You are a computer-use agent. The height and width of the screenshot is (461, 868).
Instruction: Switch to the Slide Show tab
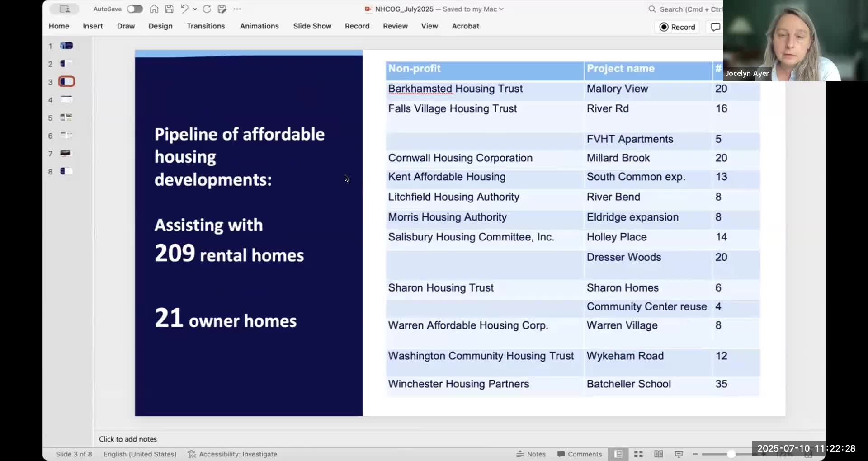[312, 26]
